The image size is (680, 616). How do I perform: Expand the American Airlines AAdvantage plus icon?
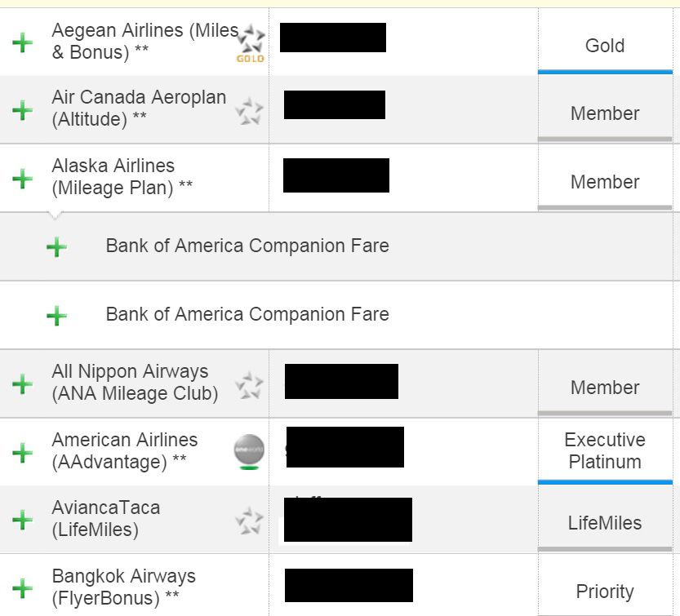pyautogui.click(x=23, y=452)
